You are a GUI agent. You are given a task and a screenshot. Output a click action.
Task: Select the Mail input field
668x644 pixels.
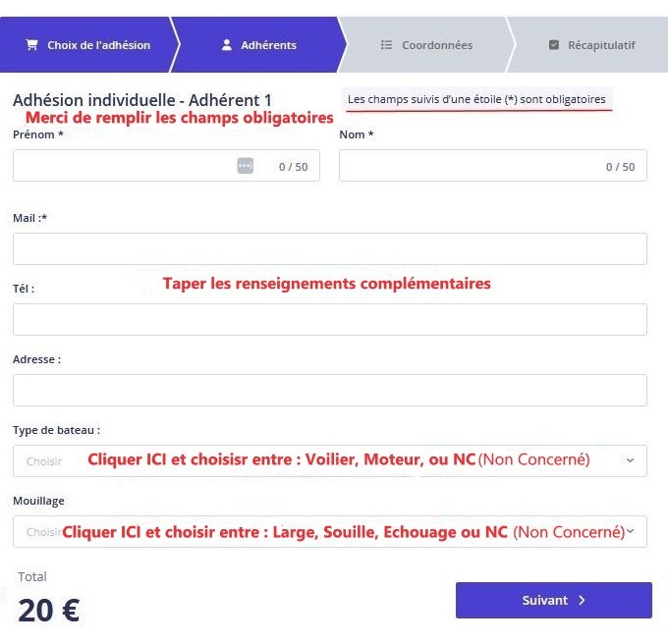point(329,249)
